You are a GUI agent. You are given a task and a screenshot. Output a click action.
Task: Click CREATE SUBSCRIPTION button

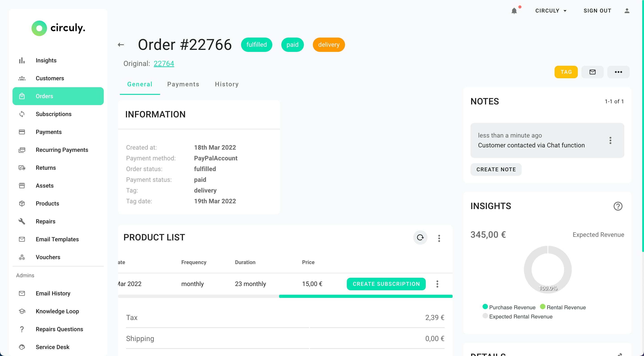coord(386,284)
